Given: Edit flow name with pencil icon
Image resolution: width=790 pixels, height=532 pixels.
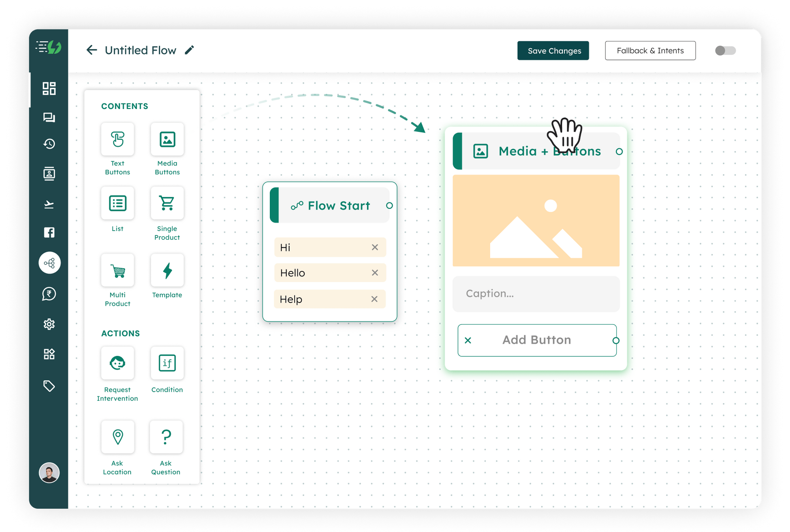Looking at the screenshot, I should point(190,50).
